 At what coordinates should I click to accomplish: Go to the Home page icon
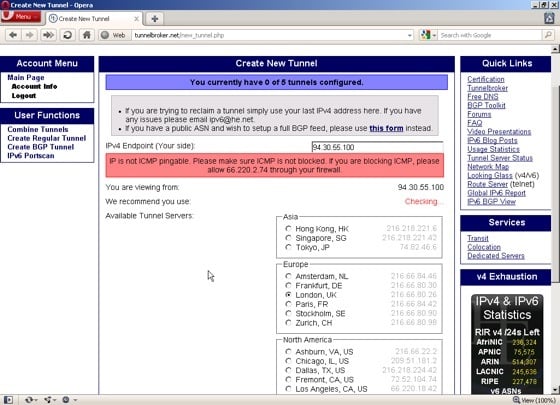coord(87,35)
